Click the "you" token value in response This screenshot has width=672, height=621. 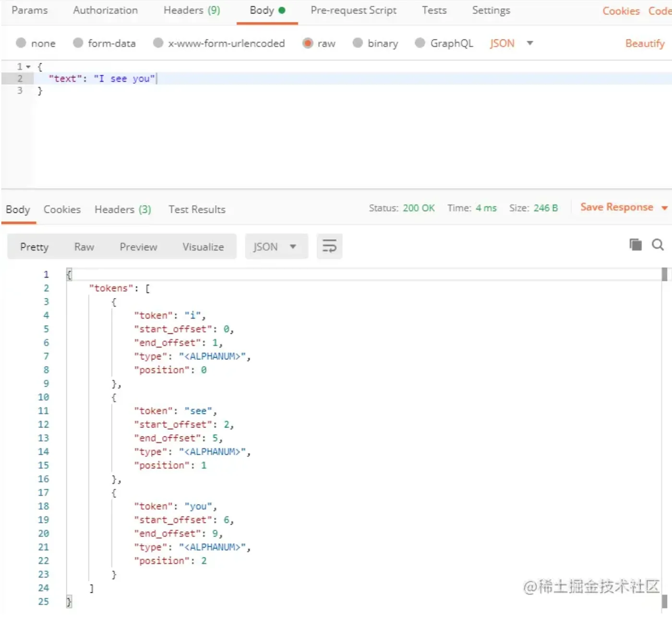[x=198, y=506]
